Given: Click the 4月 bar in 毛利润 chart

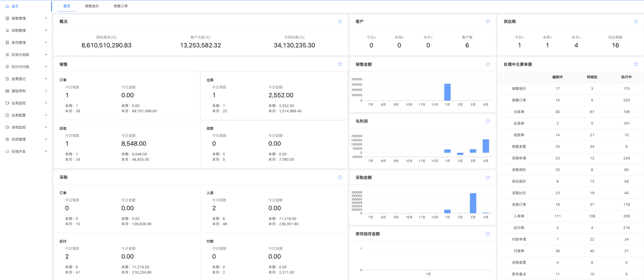Looking at the screenshot, I should pyautogui.click(x=486, y=146).
